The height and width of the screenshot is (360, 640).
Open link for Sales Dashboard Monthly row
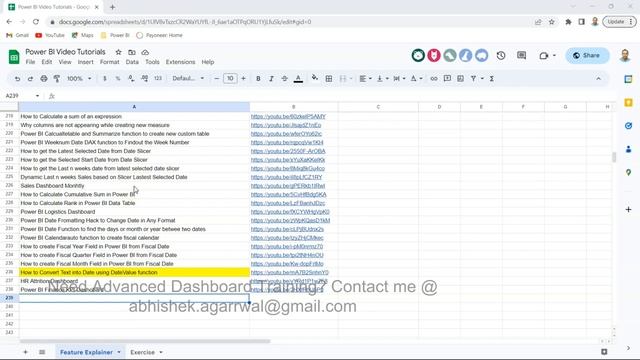(288, 186)
